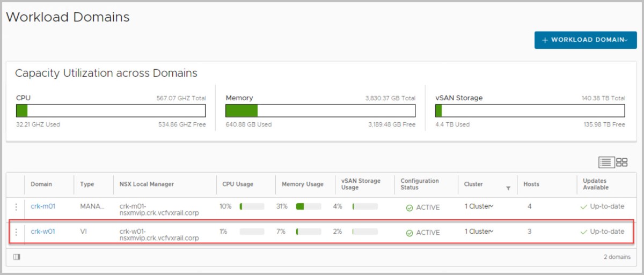Sort by the Hosts column header
Screen dimensions: 644x275
531,184
